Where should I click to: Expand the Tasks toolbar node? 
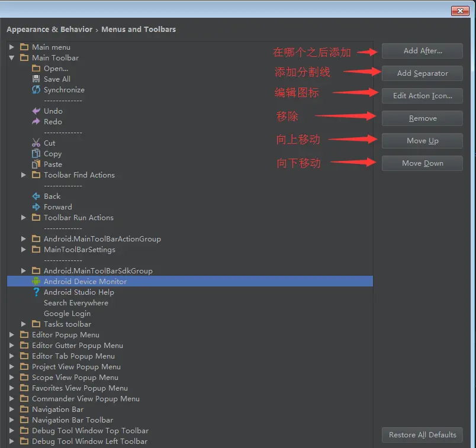[23, 324]
